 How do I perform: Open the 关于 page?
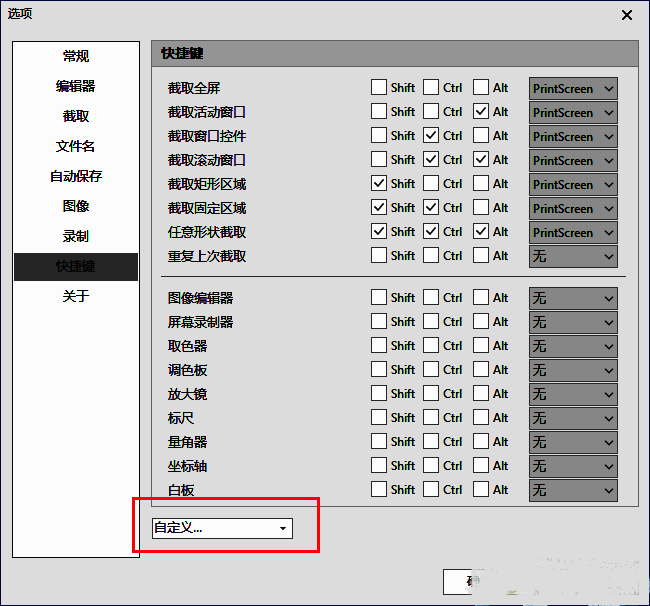point(76,296)
